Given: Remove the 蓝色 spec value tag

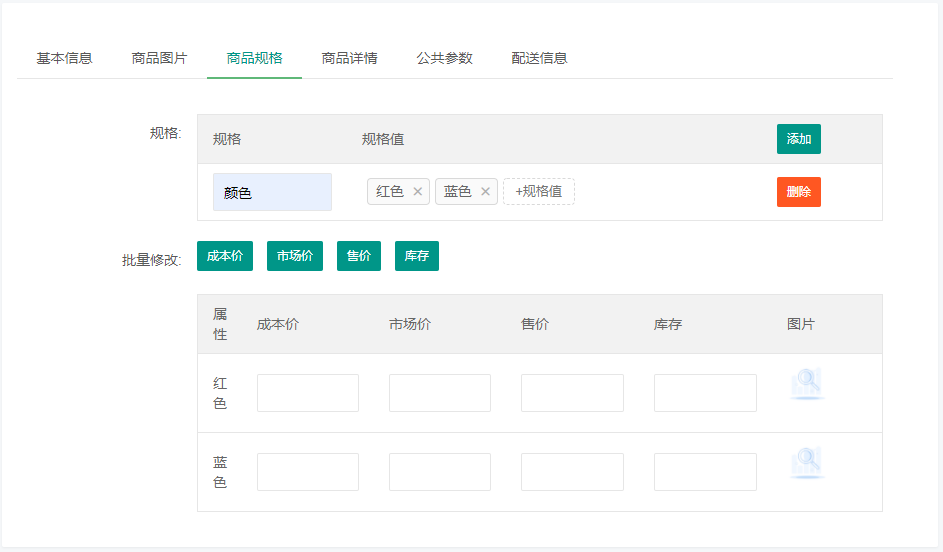Looking at the screenshot, I should coord(485,192).
